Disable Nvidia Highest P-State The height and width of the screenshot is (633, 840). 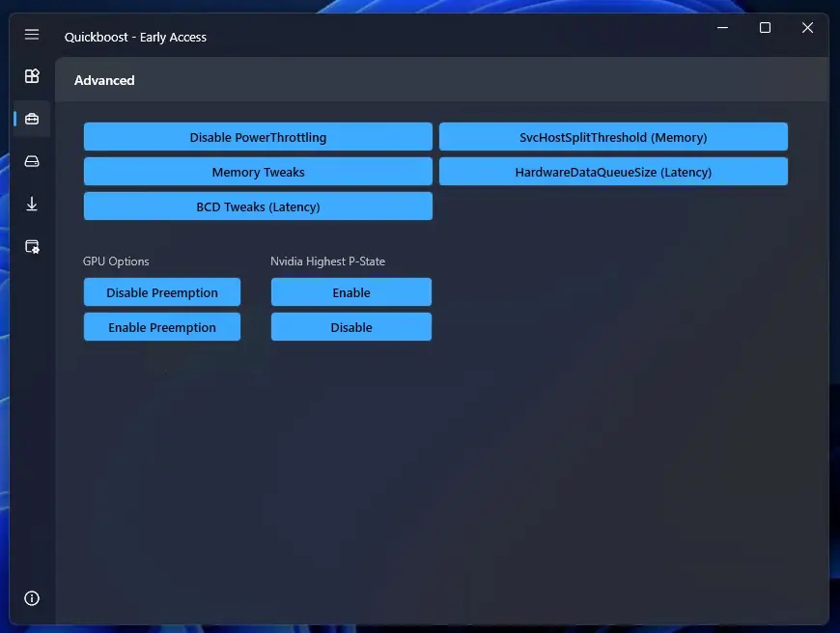click(x=350, y=327)
